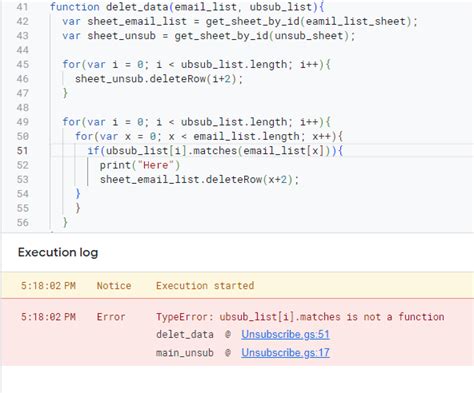The height and width of the screenshot is (393, 474).
Task: Click the TypeError message text
Action: pyautogui.click(x=300, y=317)
